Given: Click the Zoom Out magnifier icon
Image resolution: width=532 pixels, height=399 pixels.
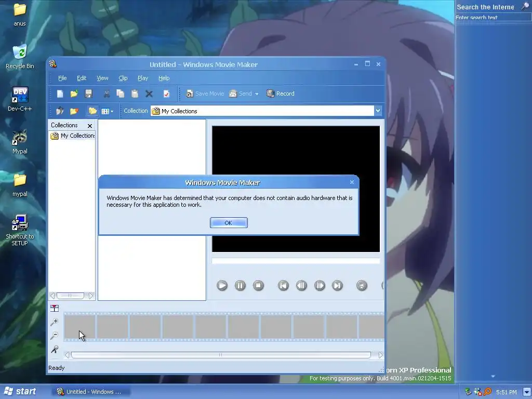Looking at the screenshot, I should click(54, 336).
